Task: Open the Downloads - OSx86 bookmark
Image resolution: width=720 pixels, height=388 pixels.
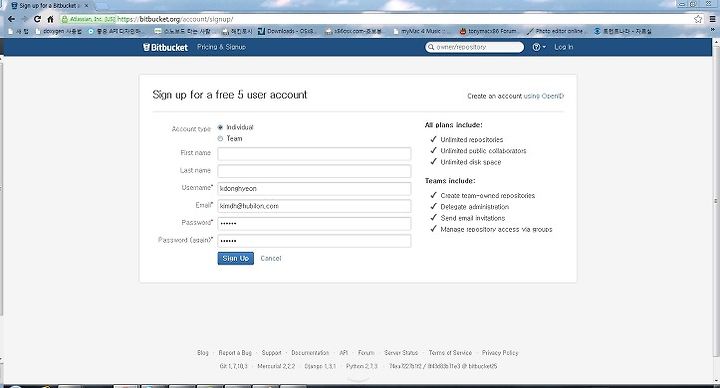Action: [x=286, y=31]
